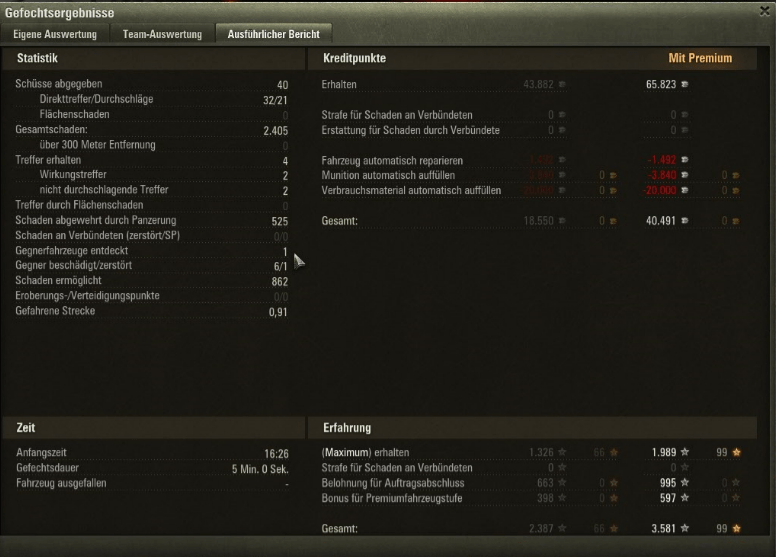This screenshot has height=557, width=776.
Task: Click the Schaden ermöglicht row value 862
Action: click(280, 282)
